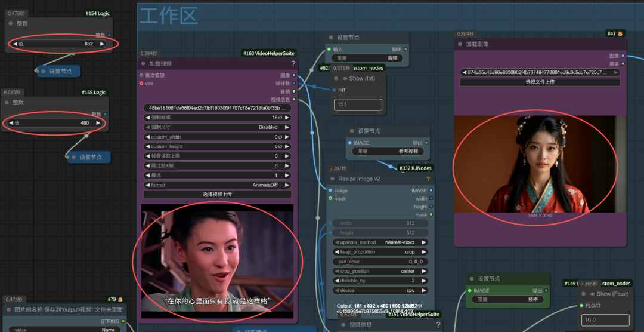Click the portrait preview in 加载图像

540,164
